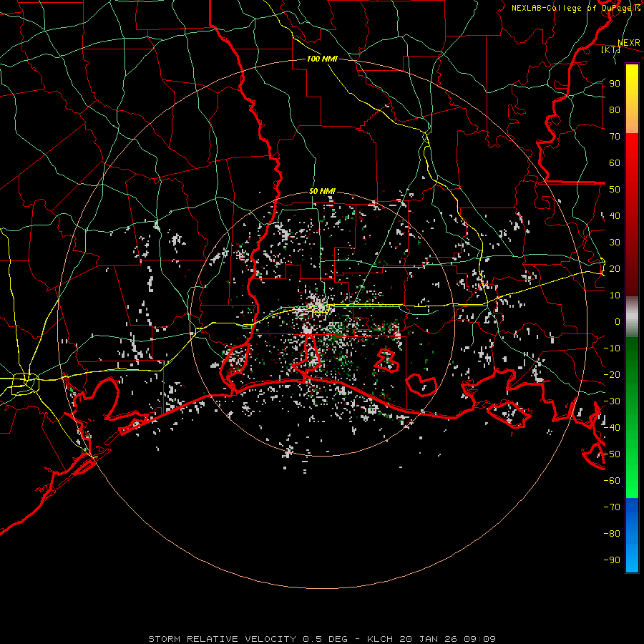Image resolution: width=644 pixels, height=644 pixels.
Task: Click the 50 value on the velocity scale
Action: click(x=615, y=190)
